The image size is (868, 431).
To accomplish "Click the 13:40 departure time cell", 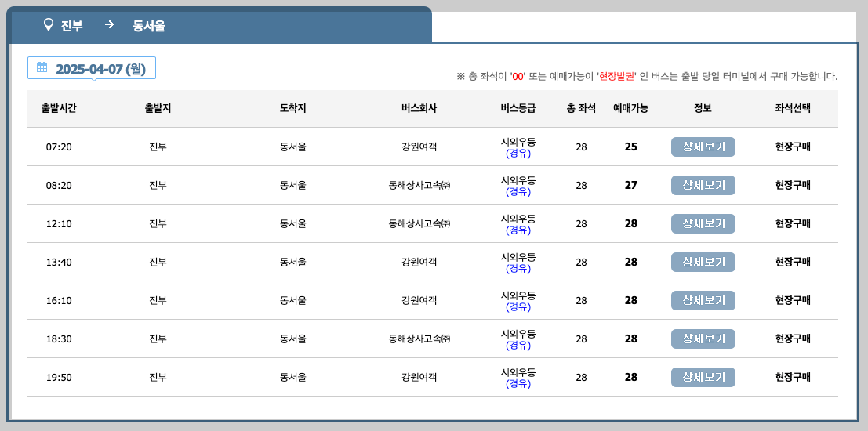I will coord(59,263).
